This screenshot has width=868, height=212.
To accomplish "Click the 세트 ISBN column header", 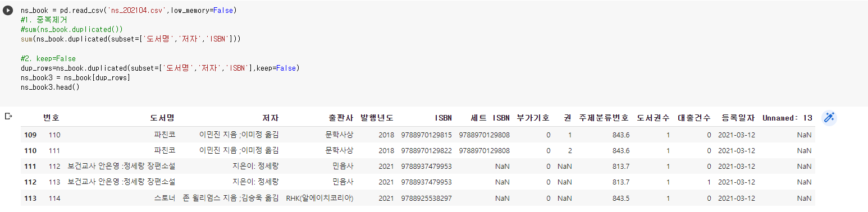I will 490,118.
